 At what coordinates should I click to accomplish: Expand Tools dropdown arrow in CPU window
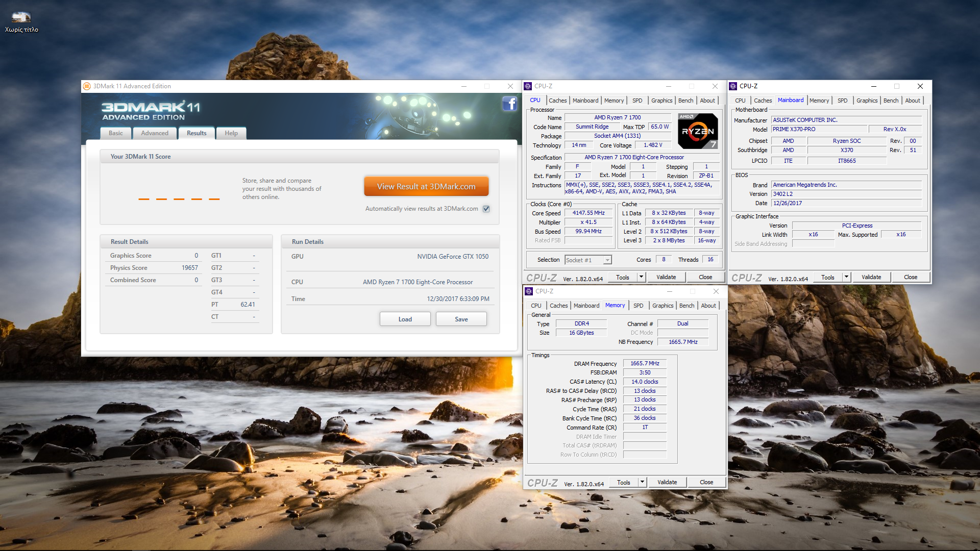pos(642,277)
